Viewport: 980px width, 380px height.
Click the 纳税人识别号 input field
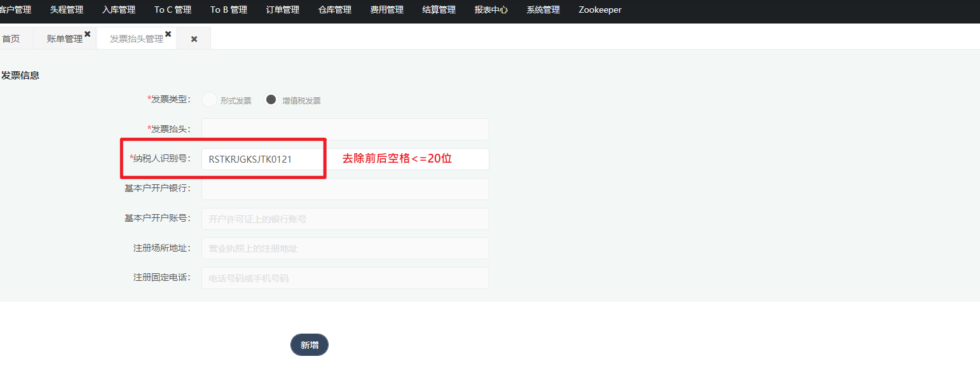tap(345, 159)
